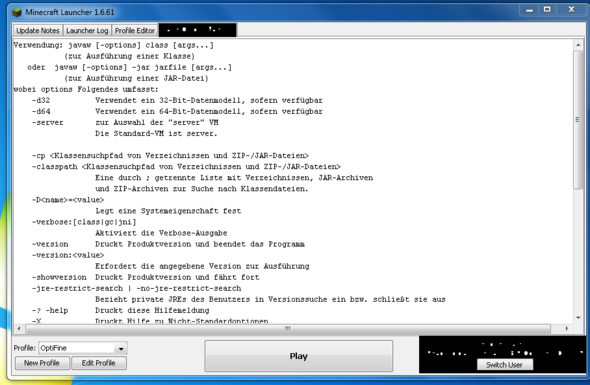
Task: Click the '-version Druckt Produktversion' line
Action: tap(168, 244)
